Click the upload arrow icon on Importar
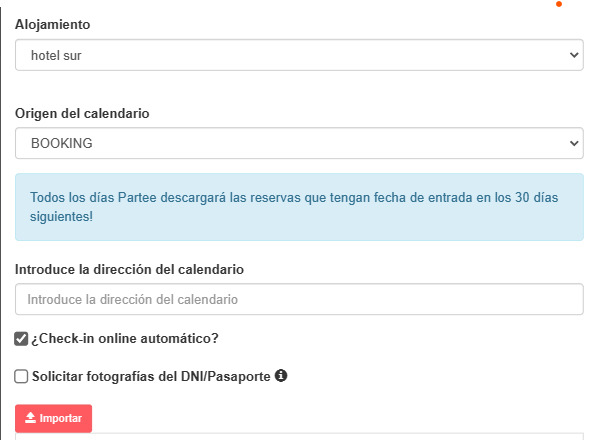 point(30,418)
